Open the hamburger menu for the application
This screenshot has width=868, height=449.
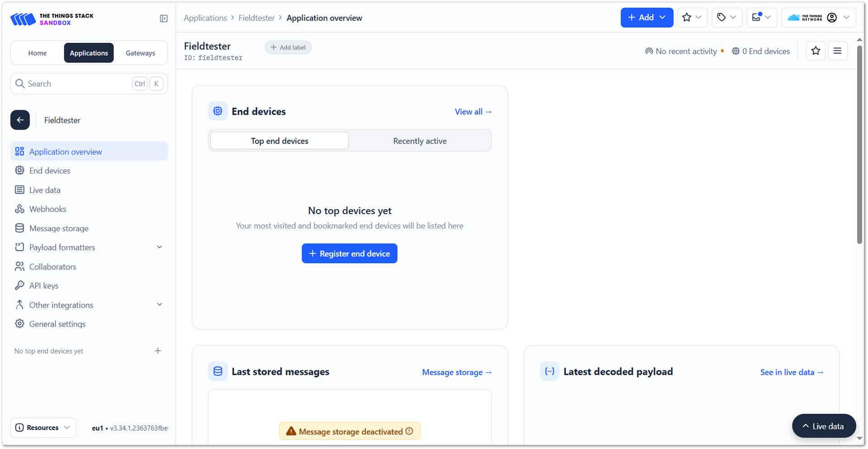[x=837, y=51]
